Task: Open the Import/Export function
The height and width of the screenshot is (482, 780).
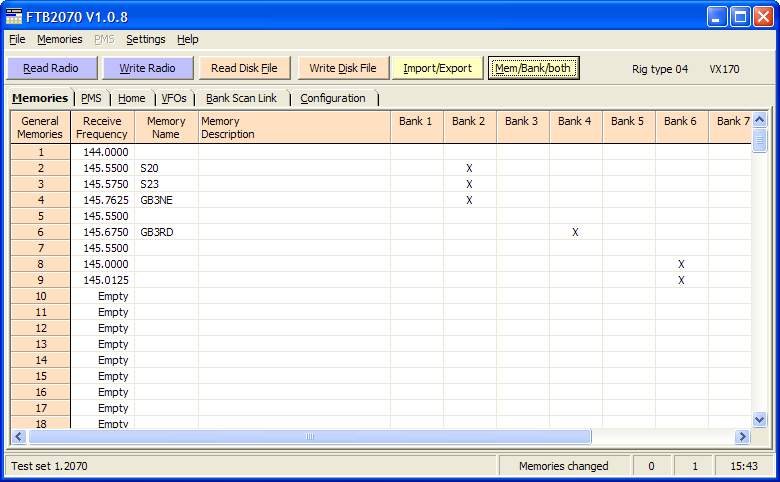Action: [437, 68]
